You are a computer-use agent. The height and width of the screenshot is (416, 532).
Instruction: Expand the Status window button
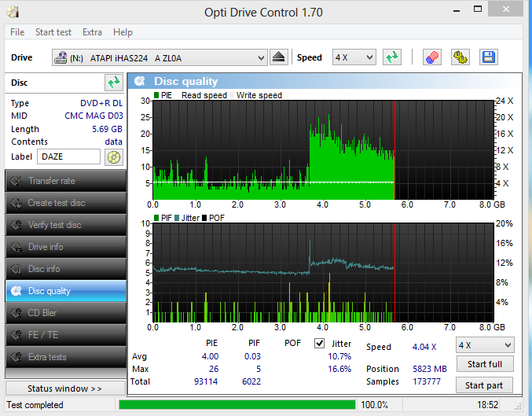[65, 388]
